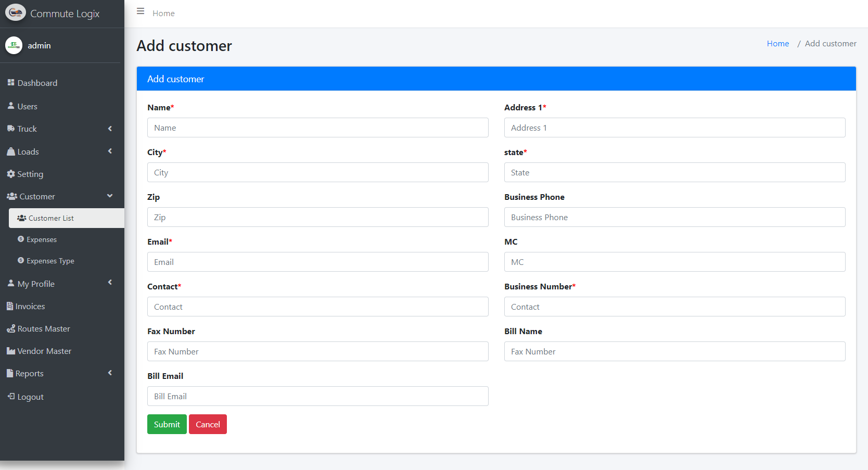Image resolution: width=868 pixels, height=470 pixels.
Task: Expand the Truck submenu chevron
Action: (x=110, y=129)
